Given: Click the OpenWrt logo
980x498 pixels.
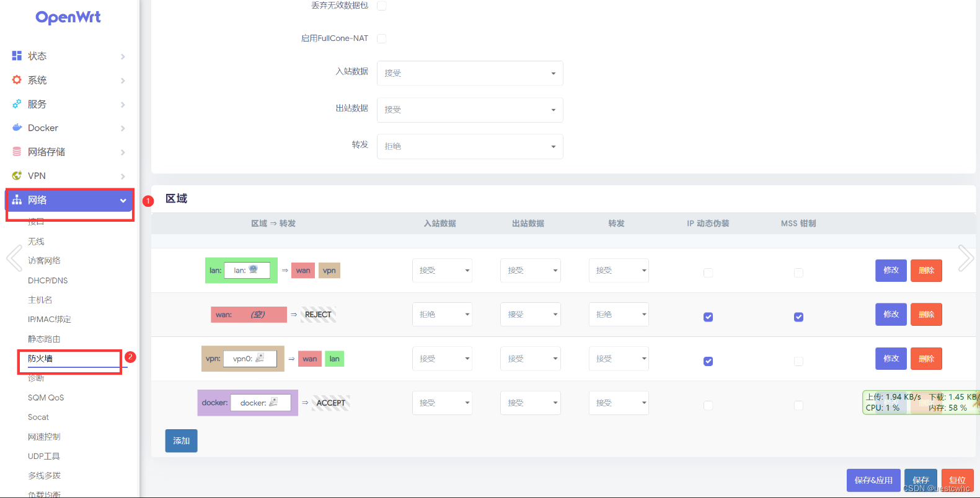Looking at the screenshot, I should point(68,17).
